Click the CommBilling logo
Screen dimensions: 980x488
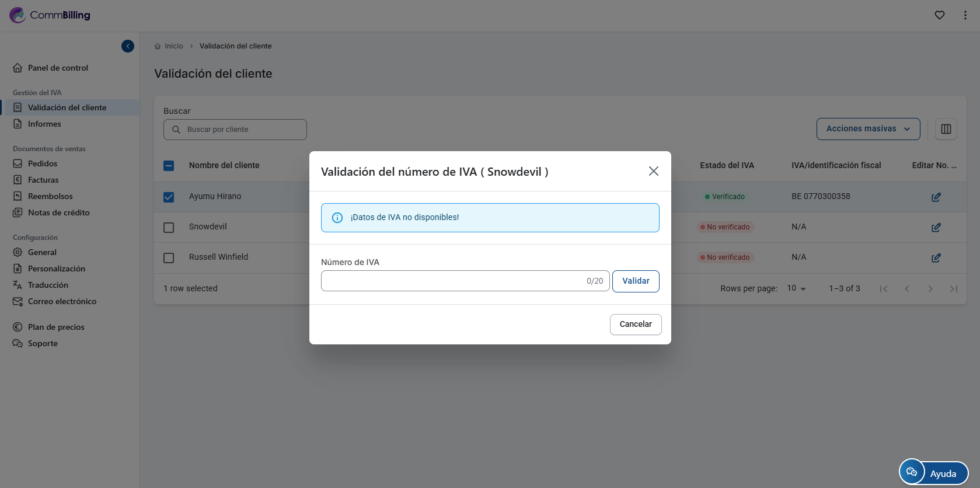50,15
